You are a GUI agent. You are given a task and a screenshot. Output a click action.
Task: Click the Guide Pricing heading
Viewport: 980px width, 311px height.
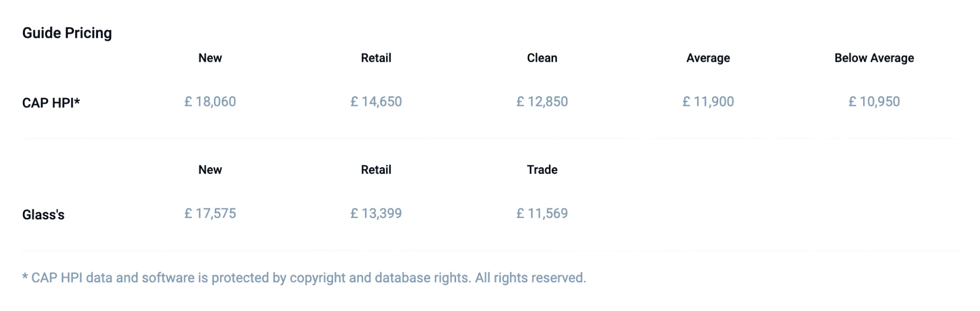tap(67, 33)
